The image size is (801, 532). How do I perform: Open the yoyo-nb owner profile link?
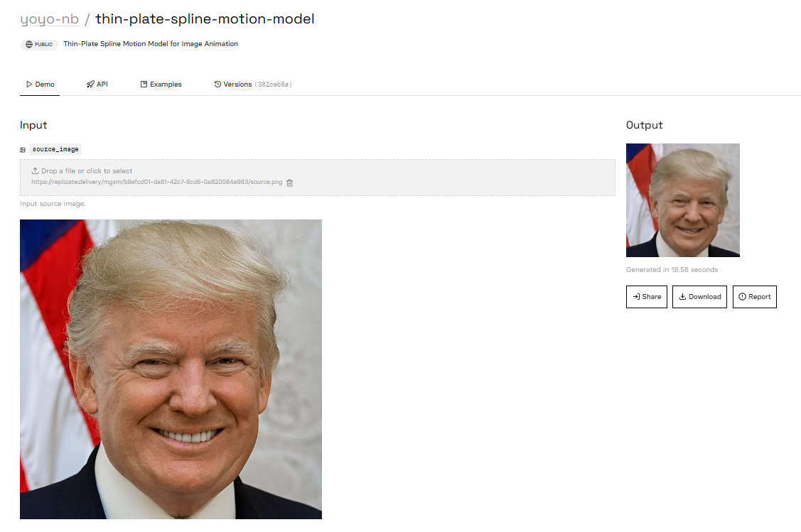(49, 19)
